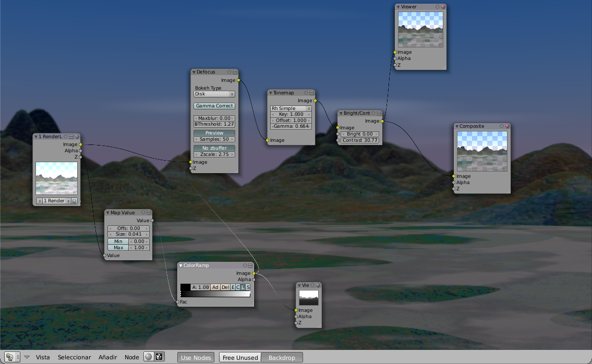Click the Composite node's hide-sockets icon

point(502,126)
